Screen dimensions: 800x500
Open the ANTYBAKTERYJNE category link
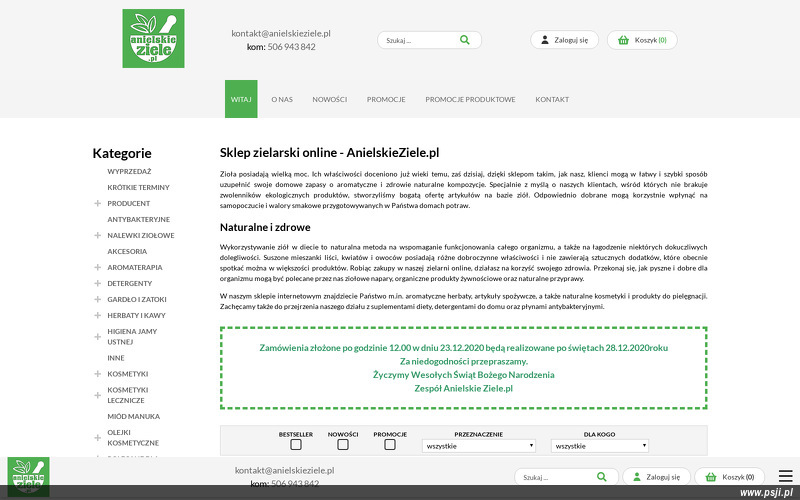[x=139, y=219]
